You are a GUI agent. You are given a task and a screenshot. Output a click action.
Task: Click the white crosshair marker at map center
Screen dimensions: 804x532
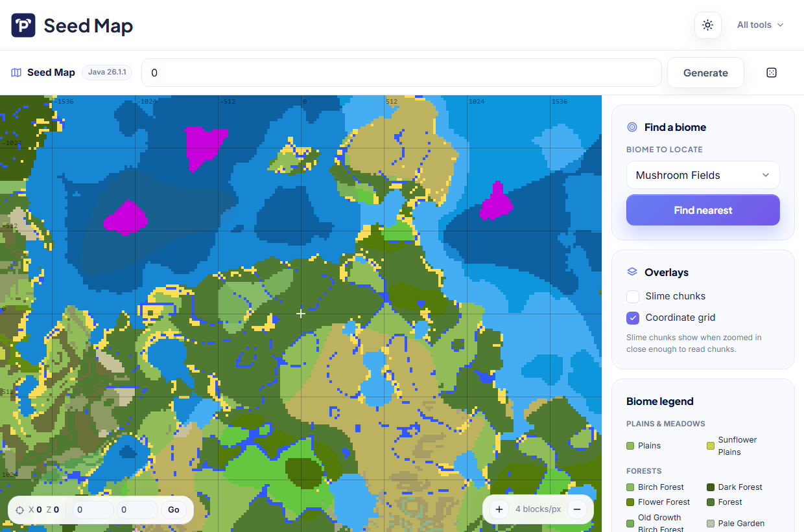(x=301, y=314)
